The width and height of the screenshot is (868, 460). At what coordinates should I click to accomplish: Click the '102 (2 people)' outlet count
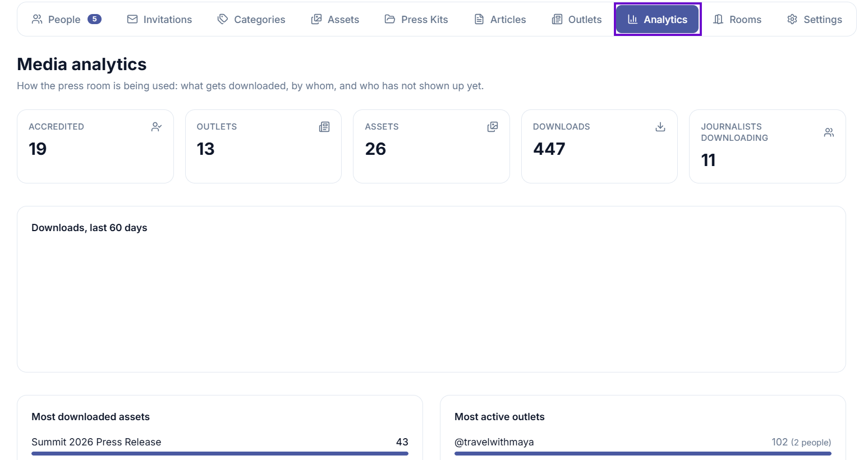click(801, 442)
